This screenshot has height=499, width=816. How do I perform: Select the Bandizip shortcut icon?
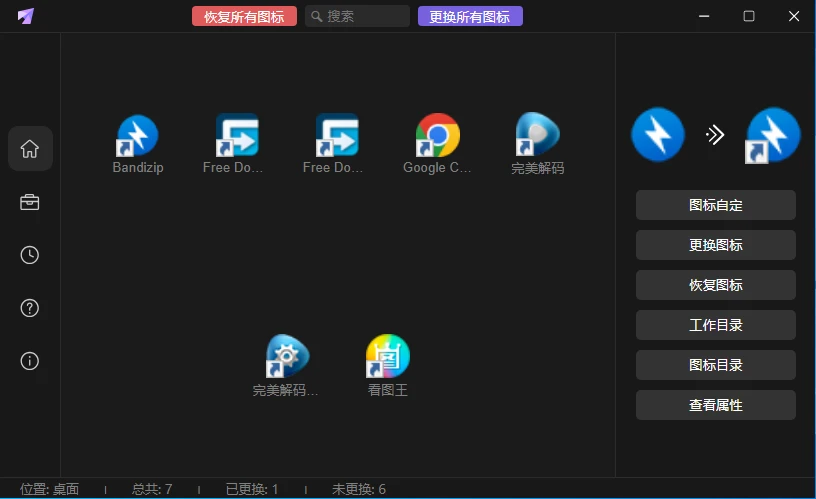pyautogui.click(x=137, y=135)
